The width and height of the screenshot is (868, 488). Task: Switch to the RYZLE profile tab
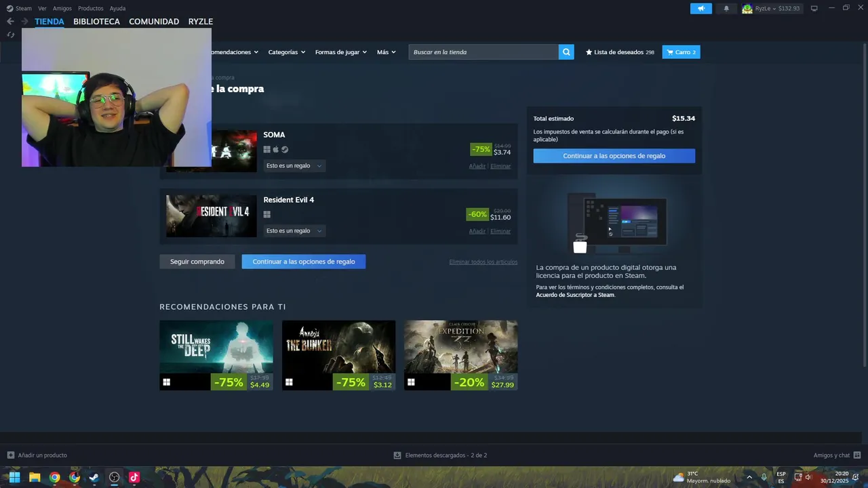point(201,22)
